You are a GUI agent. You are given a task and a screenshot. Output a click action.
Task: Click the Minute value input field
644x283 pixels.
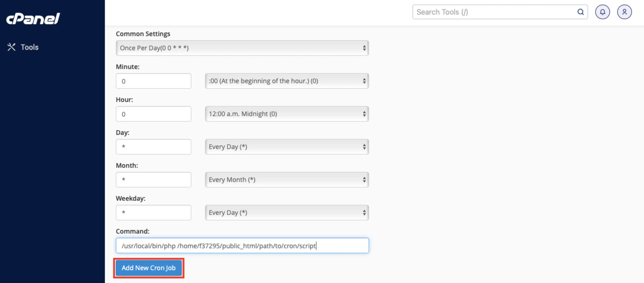click(x=154, y=81)
